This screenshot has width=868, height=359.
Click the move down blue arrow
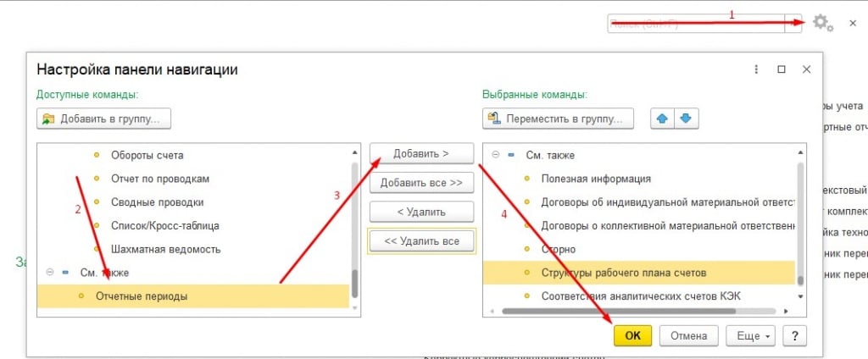pos(685,119)
